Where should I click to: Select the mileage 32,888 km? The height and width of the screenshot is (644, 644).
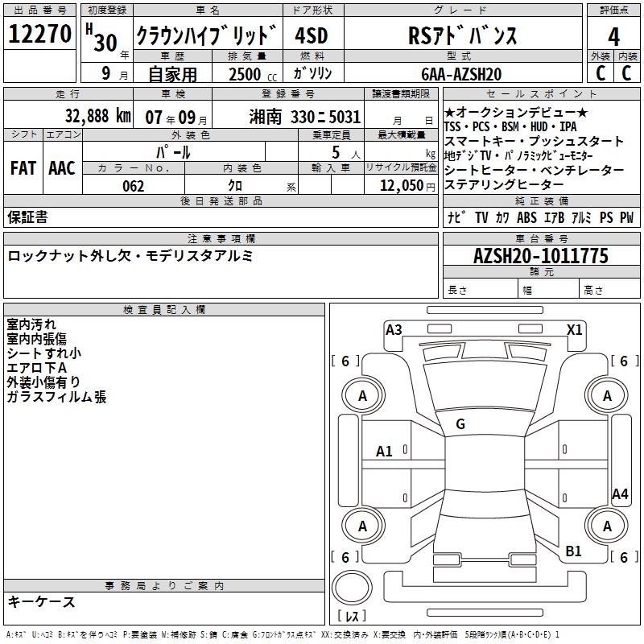point(98,116)
